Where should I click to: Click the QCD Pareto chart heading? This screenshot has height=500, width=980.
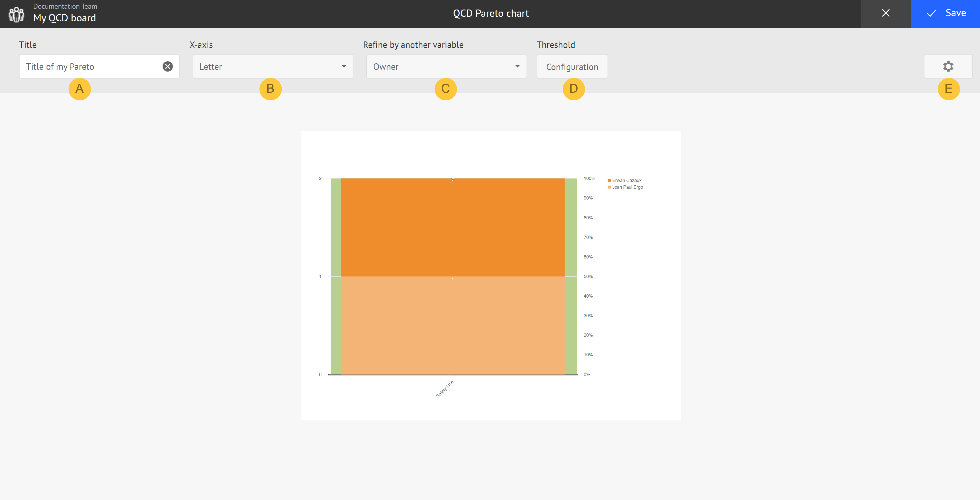(491, 13)
